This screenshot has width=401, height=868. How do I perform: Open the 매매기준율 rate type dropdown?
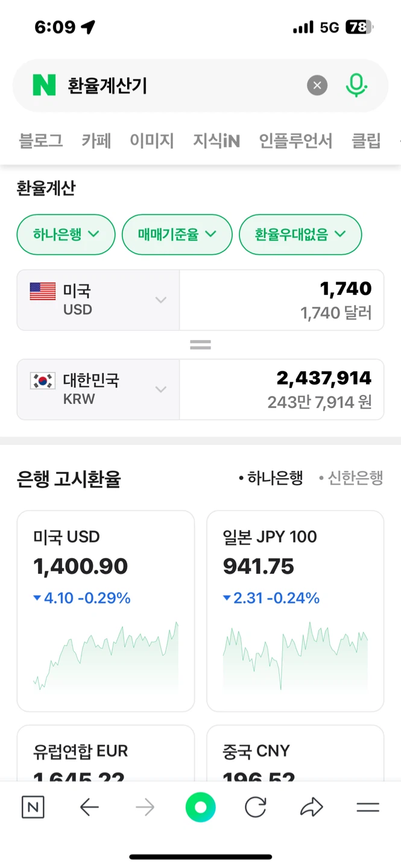(x=177, y=234)
